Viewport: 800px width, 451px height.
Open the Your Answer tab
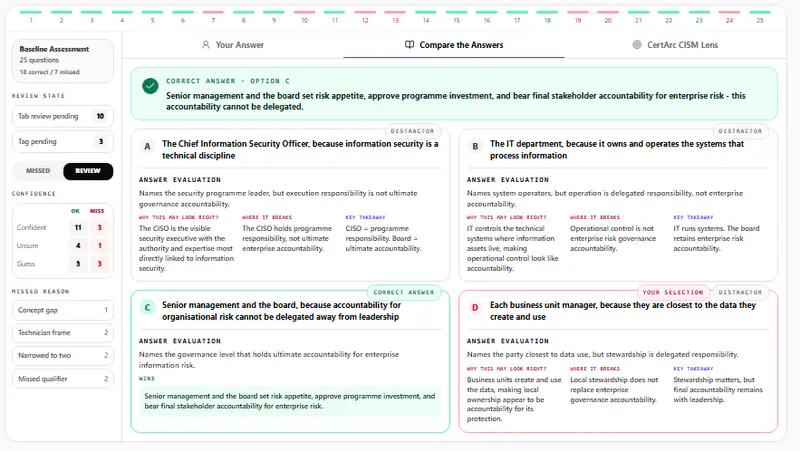[x=233, y=45]
